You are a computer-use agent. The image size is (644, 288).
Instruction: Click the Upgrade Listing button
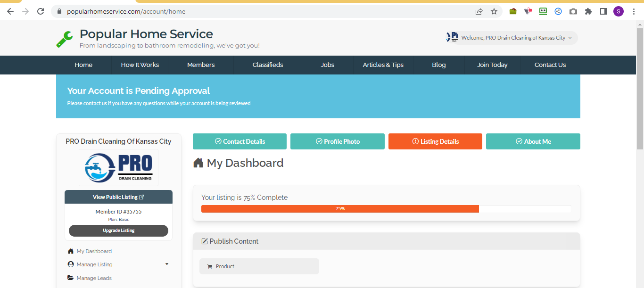tap(118, 230)
